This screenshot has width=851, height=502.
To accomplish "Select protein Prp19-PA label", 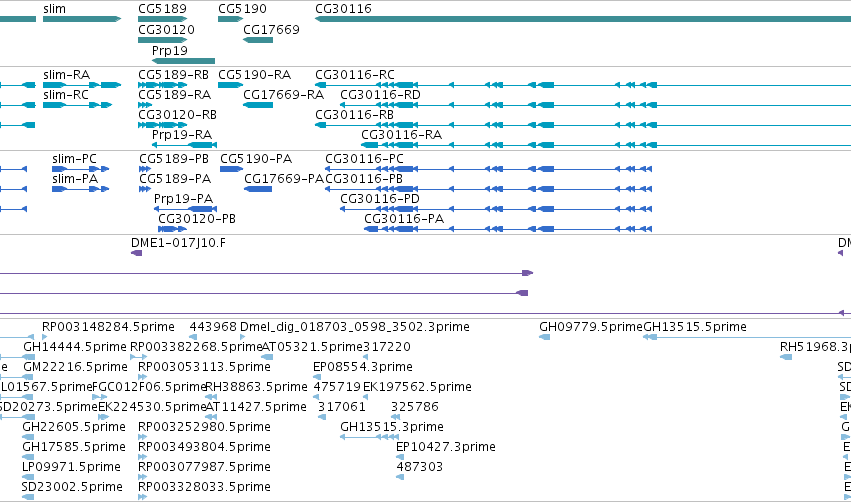I will click(183, 199).
